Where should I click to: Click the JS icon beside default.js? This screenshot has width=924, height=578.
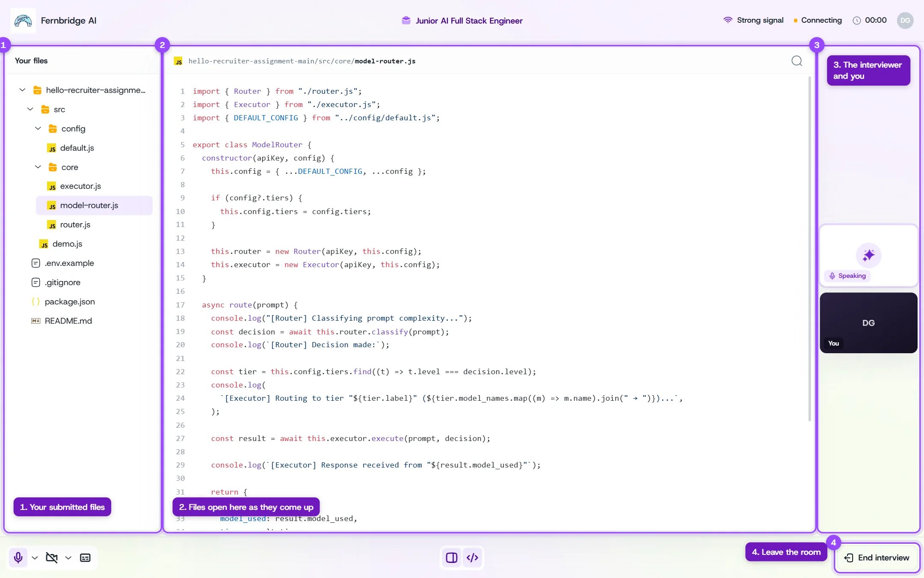click(x=51, y=148)
